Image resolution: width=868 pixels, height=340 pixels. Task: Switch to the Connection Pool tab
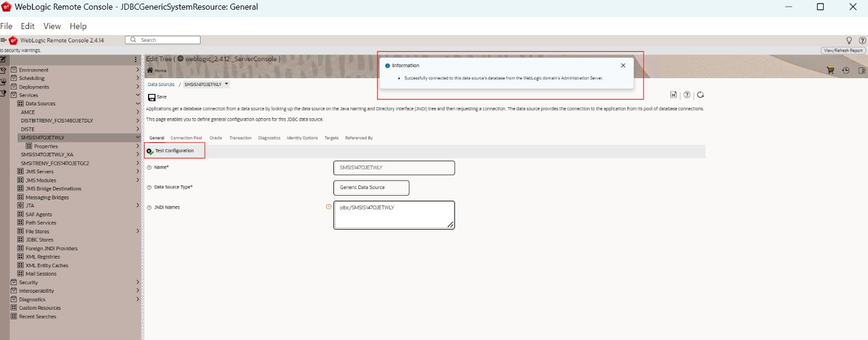(186, 138)
